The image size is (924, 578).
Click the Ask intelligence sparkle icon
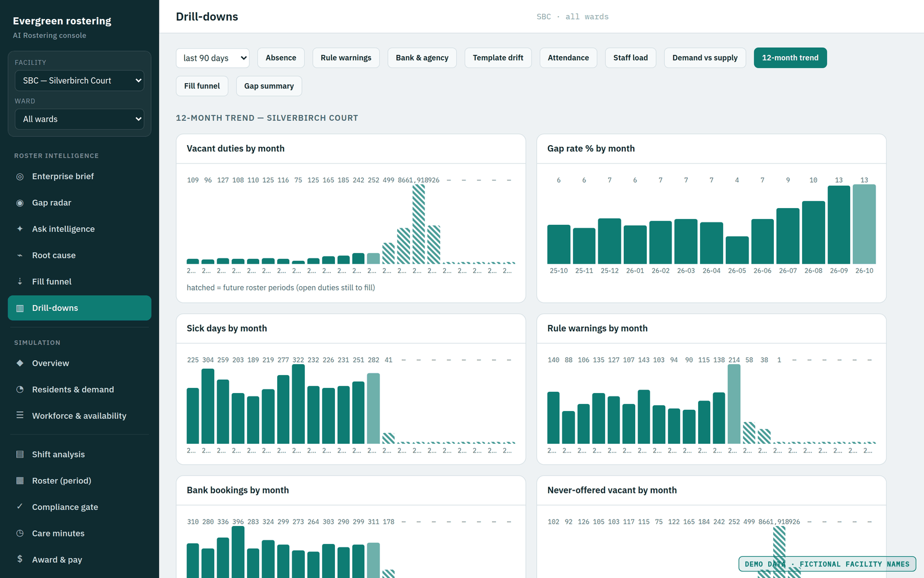20,229
